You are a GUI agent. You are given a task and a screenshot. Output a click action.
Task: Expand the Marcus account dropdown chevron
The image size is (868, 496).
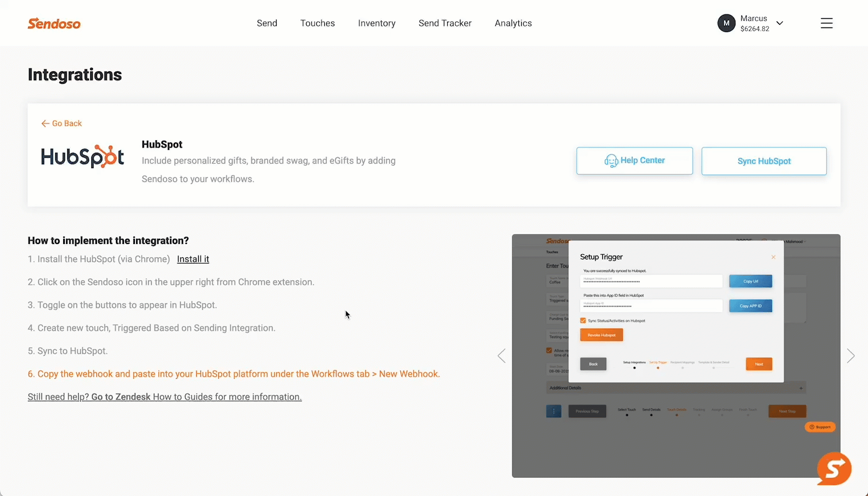[x=780, y=23]
